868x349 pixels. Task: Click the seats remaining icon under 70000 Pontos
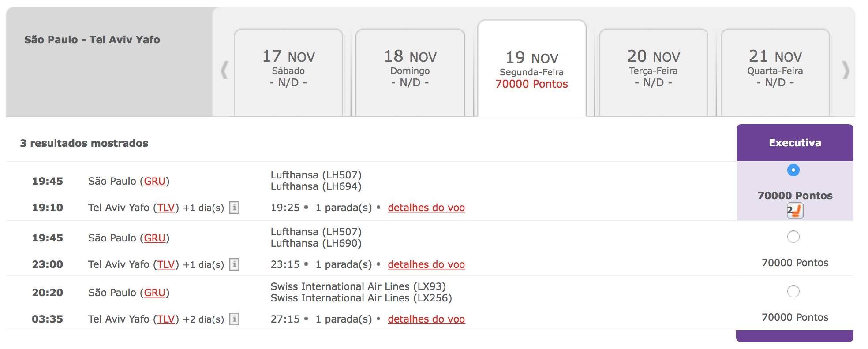[x=795, y=211]
